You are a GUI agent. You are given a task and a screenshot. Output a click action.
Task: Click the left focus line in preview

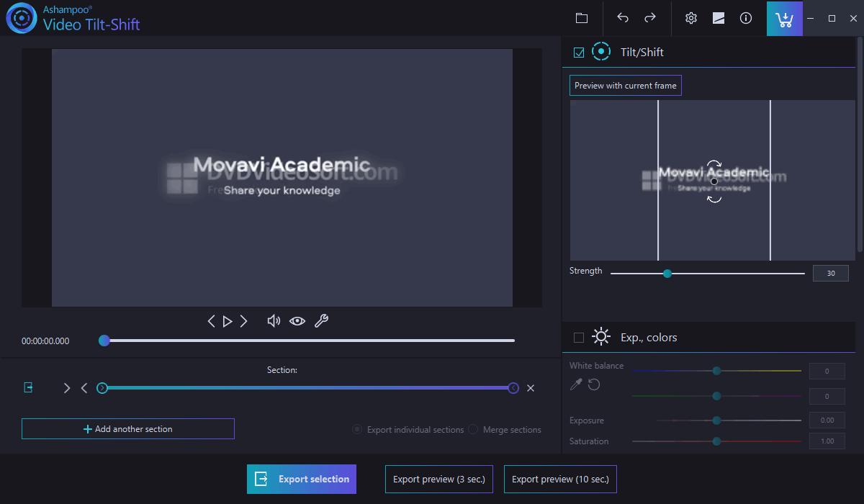click(658, 180)
